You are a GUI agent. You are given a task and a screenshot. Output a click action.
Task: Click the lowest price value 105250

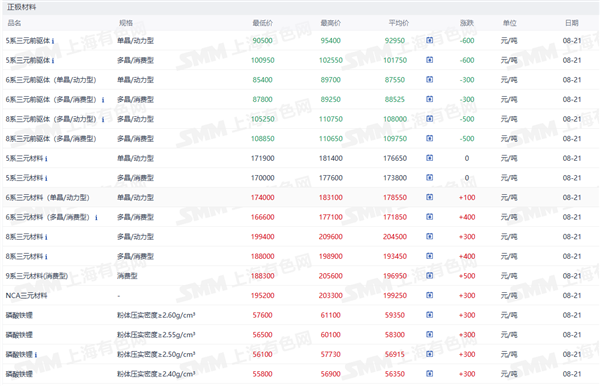coord(262,119)
